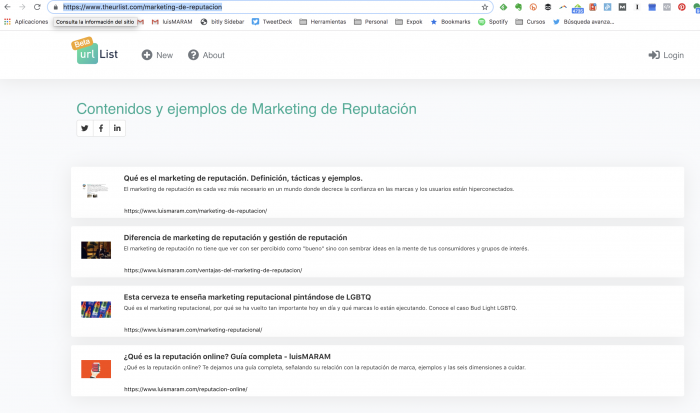
Task: Click the padlock site info icon
Action: click(x=55, y=7)
